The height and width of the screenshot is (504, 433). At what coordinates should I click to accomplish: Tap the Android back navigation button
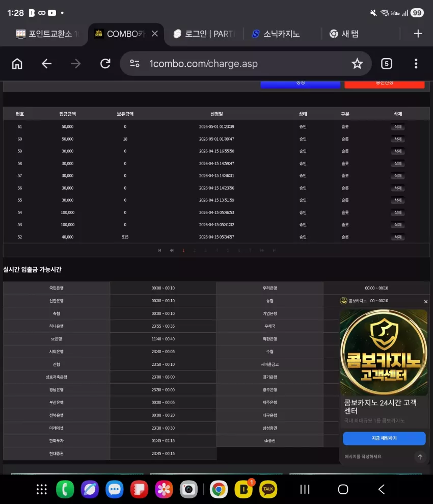point(381,489)
